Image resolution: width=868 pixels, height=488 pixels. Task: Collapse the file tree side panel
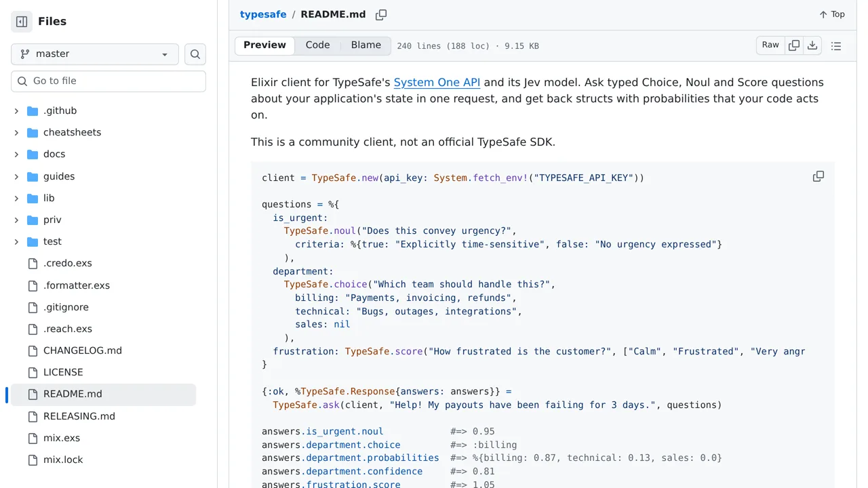coord(22,22)
